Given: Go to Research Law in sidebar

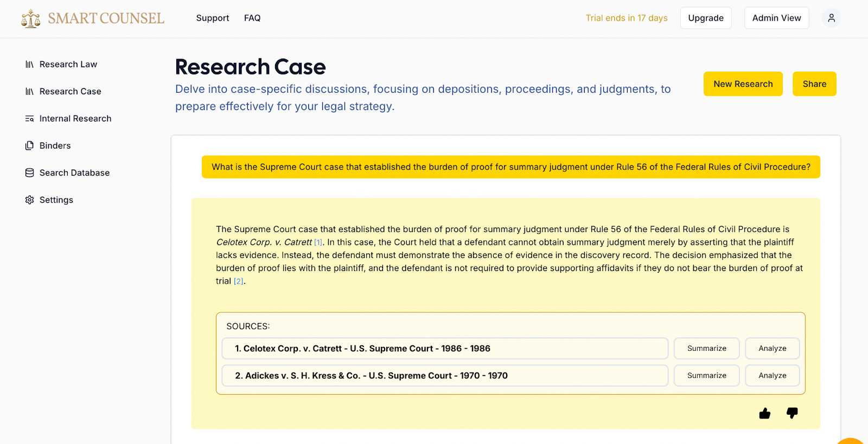Looking at the screenshot, I should pyautogui.click(x=68, y=65).
